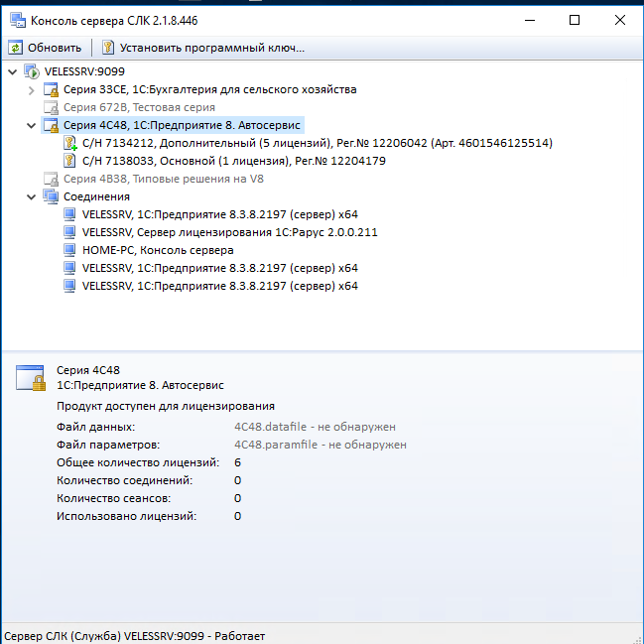Click Продукт доступен для лицензирования text
The image size is (644, 644).
coord(166,406)
